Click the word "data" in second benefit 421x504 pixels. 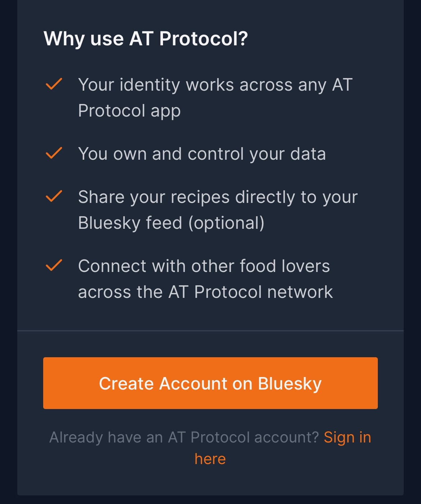[308, 154]
